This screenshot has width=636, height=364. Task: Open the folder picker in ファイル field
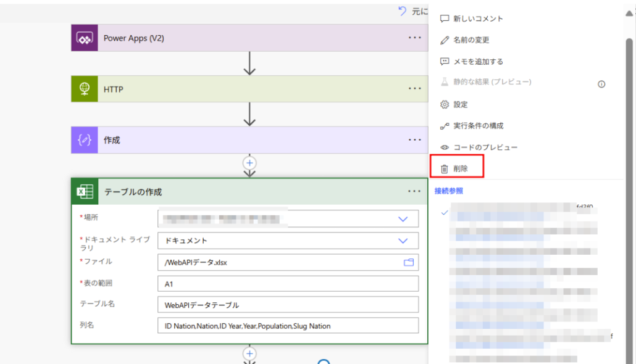[408, 262]
